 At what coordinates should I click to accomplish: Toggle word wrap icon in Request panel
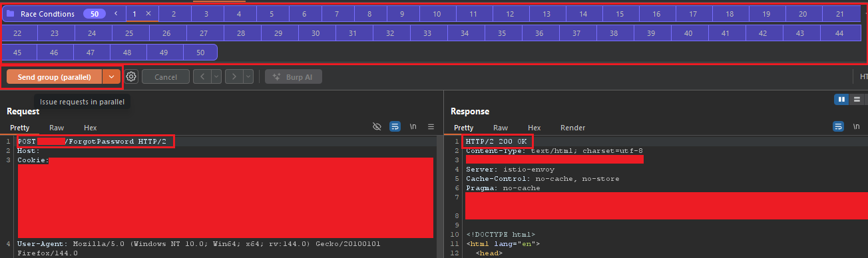tap(394, 126)
